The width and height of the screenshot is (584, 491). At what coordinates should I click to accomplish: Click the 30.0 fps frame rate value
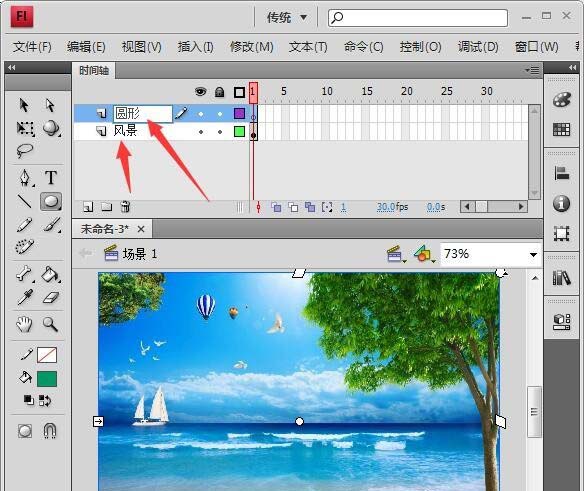point(386,207)
